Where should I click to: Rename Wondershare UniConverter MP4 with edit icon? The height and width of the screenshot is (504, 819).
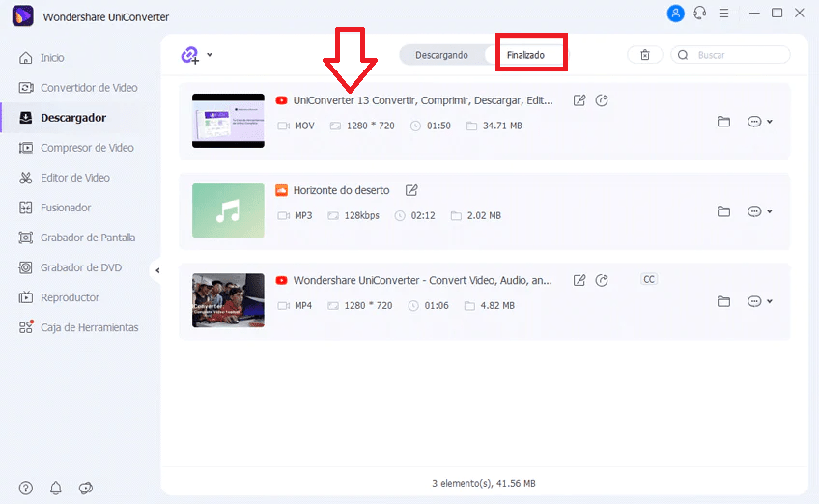(579, 280)
